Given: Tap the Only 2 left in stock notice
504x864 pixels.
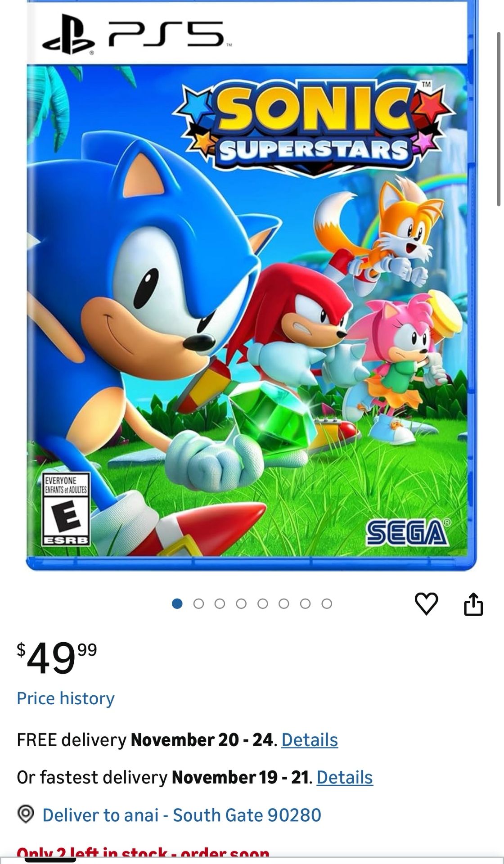Looking at the screenshot, I should [x=143, y=853].
